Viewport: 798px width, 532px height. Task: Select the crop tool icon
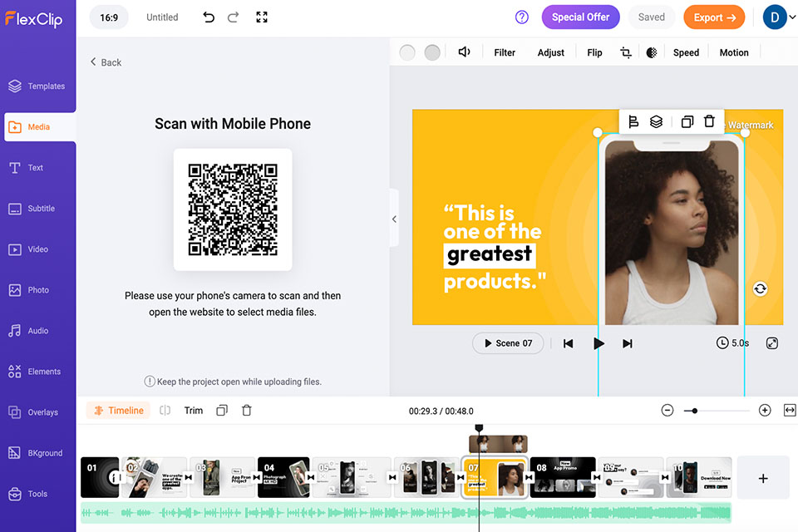tap(626, 52)
